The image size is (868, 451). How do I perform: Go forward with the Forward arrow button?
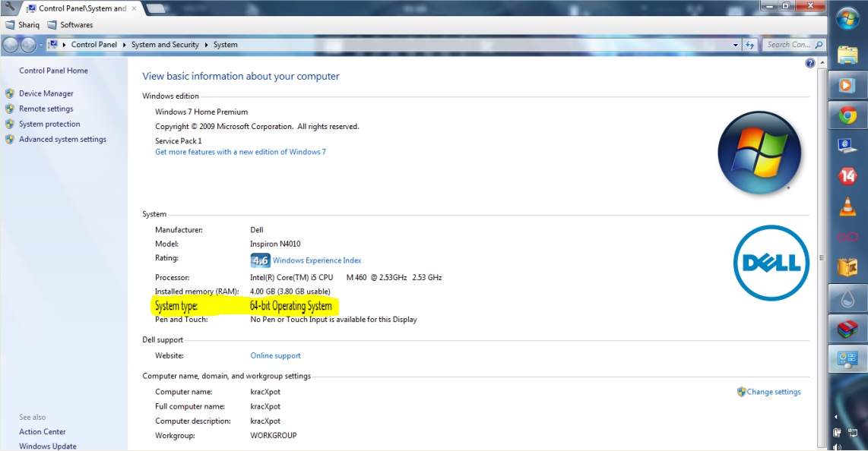[27, 45]
